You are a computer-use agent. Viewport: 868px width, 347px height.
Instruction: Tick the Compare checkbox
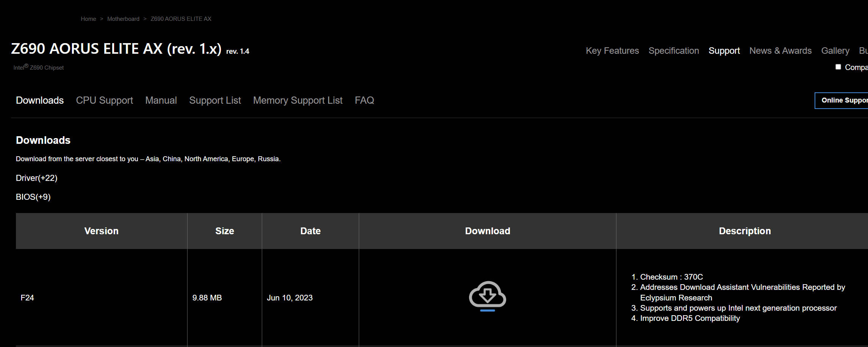coord(838,67)
